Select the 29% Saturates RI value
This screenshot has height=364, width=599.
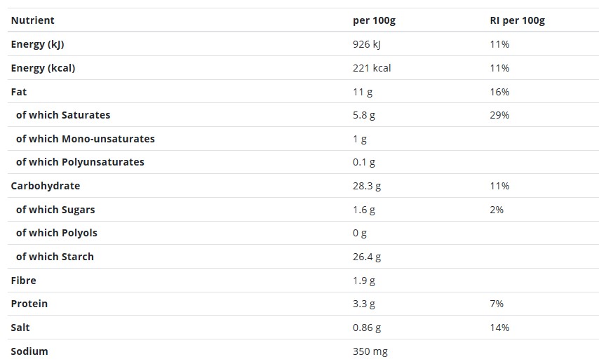click(x=499, y=115)
